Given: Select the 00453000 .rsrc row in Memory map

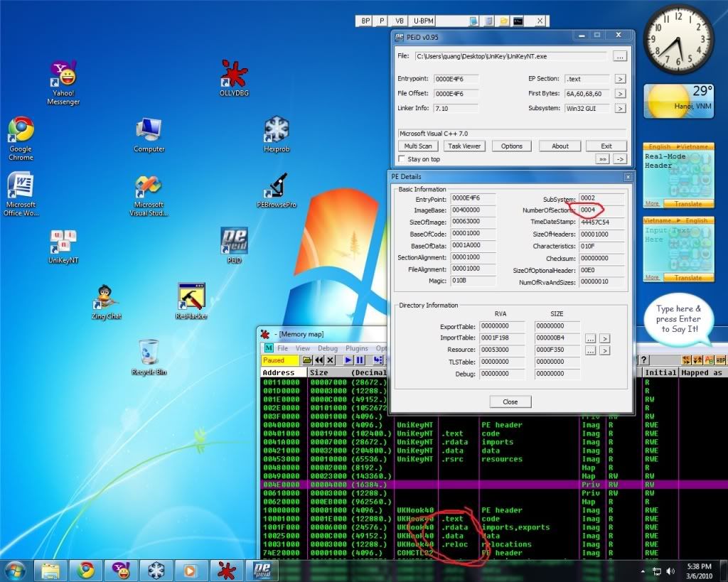Looking at the screenshot, I should tap(493, 459).
